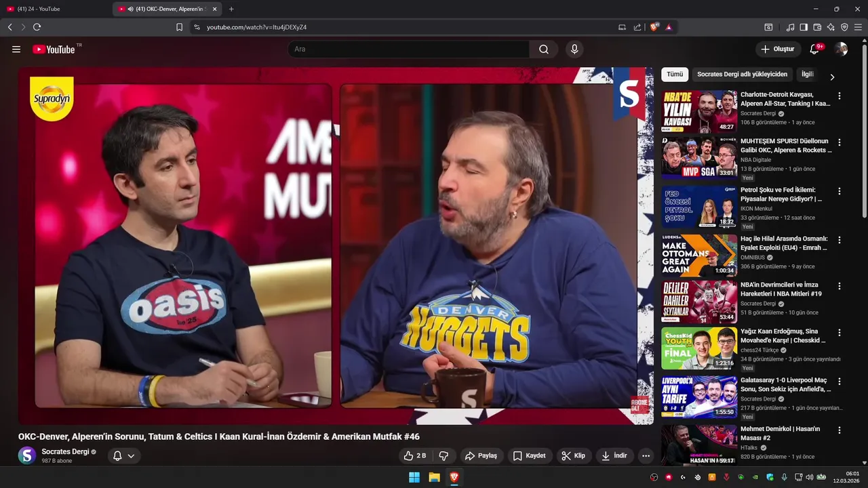Open the Deliler Dahiler Şeytanlar thumbnail
This screenshot has height=488, width=868.
pyautogui.click(x=699, y=302)
